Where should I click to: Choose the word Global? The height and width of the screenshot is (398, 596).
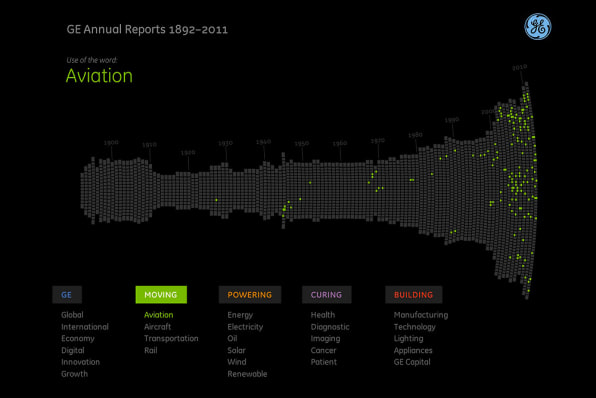[x=72, y=315]
